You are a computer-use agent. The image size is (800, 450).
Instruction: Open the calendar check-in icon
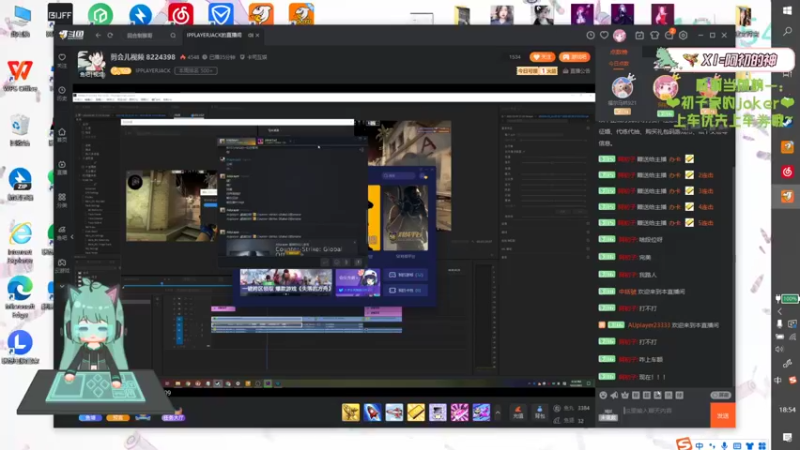coord(639,35)
